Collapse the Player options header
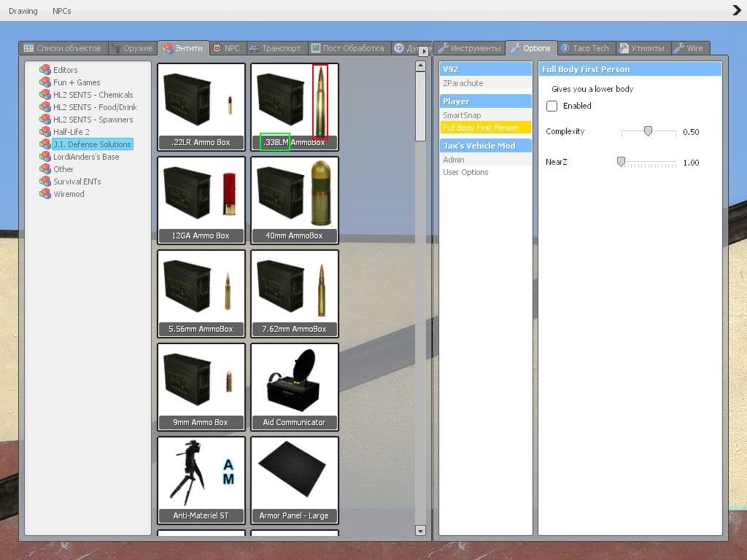Screen dimensions: 747x560 tap(485, 101)
